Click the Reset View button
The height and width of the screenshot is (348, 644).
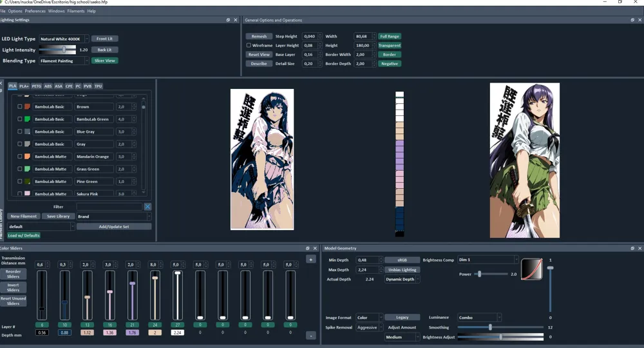point(259,54)
